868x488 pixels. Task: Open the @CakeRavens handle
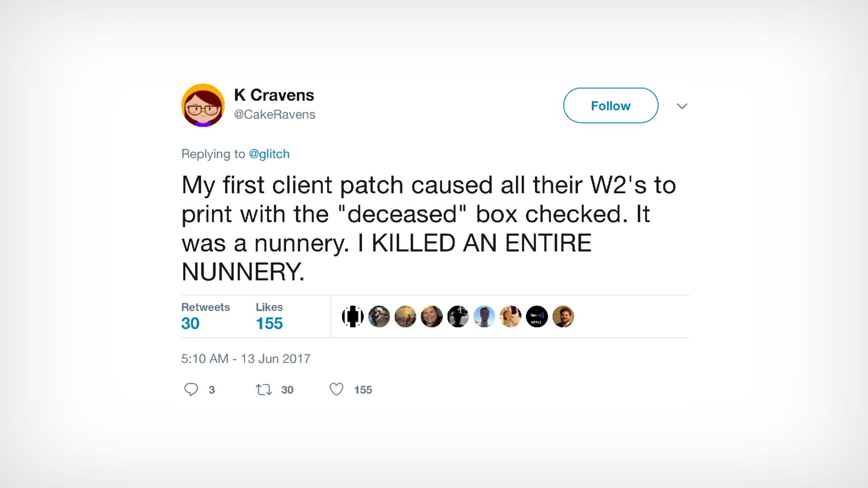tap(274, 114)
